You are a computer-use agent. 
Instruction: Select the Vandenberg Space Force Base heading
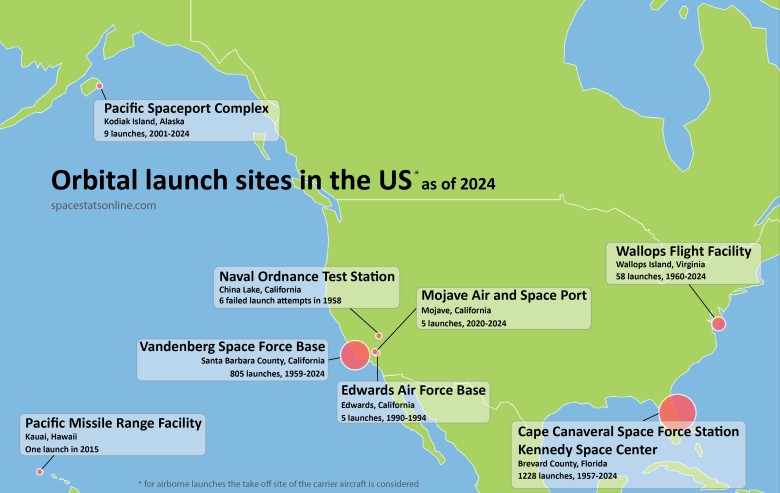point(233,346)
